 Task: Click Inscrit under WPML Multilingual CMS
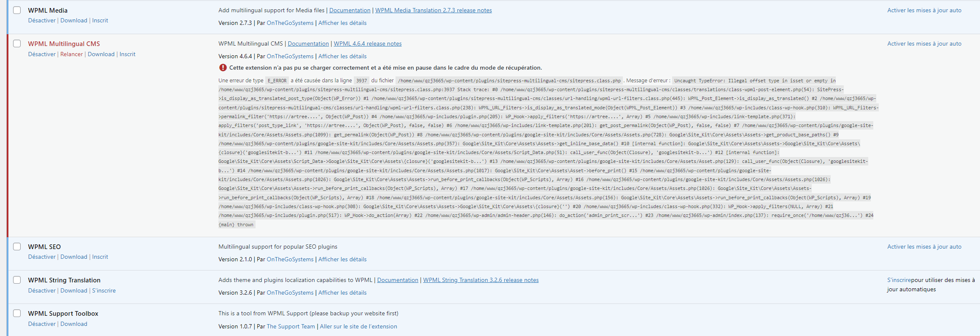(127, 54)
